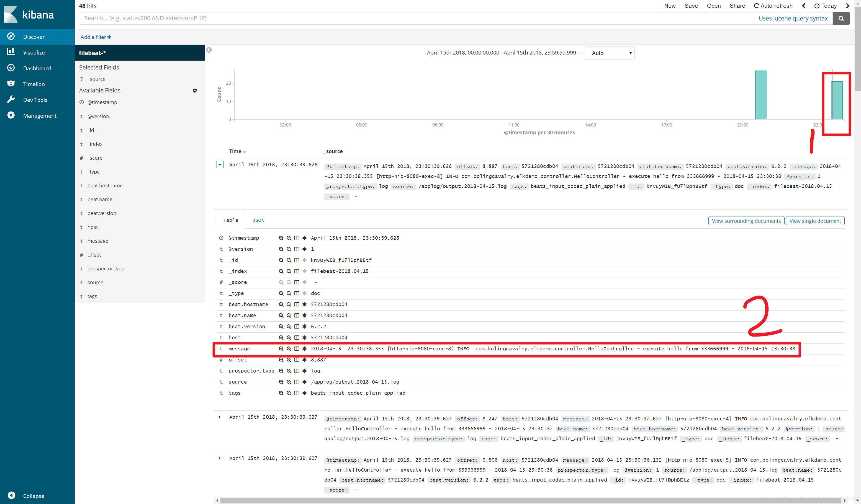Screen dimensions: 861x504
Task: Click Share in the top bar
Action: point(737,6)
